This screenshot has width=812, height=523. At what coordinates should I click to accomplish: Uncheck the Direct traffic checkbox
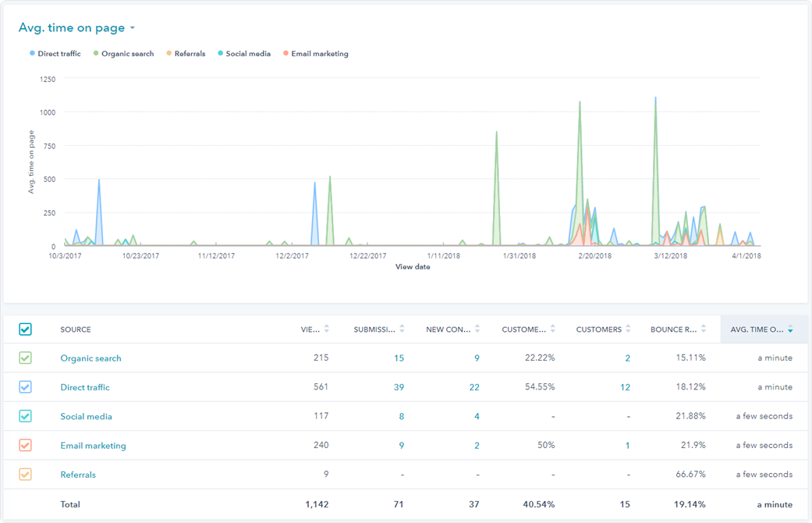(25, 387)
